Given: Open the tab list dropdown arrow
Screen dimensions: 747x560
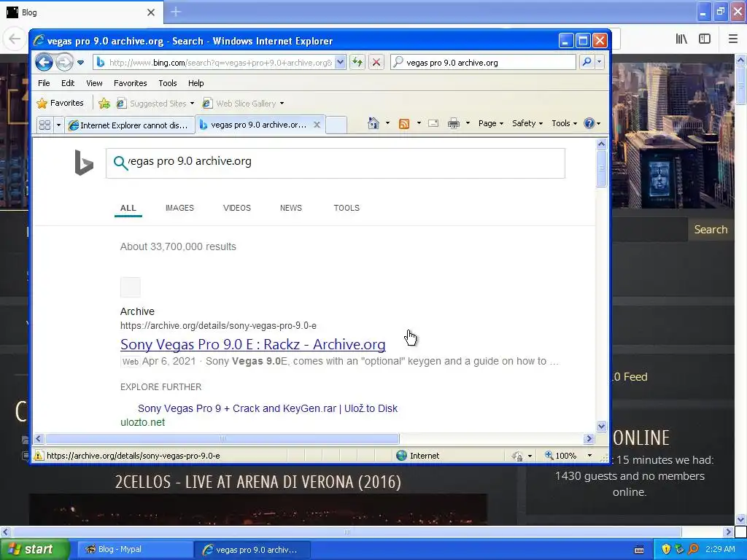Looking at the screenshot, I should [x=58, y=125].
